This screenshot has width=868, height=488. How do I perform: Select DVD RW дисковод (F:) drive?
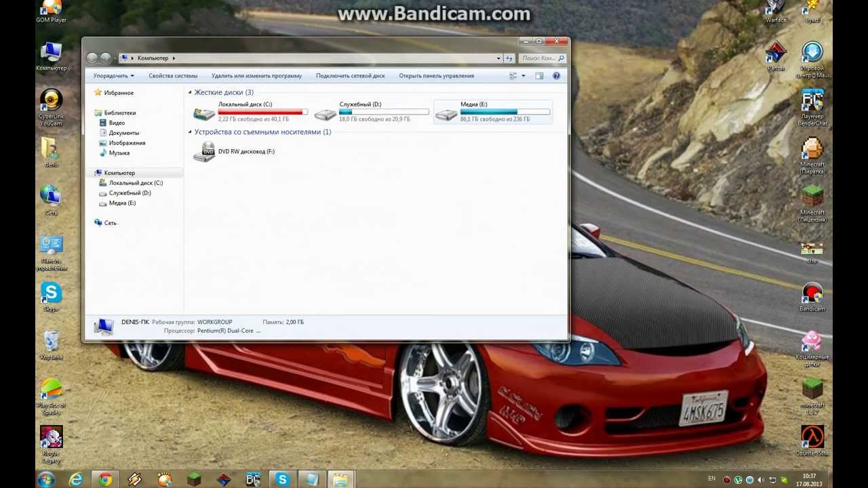click(234, 152)
